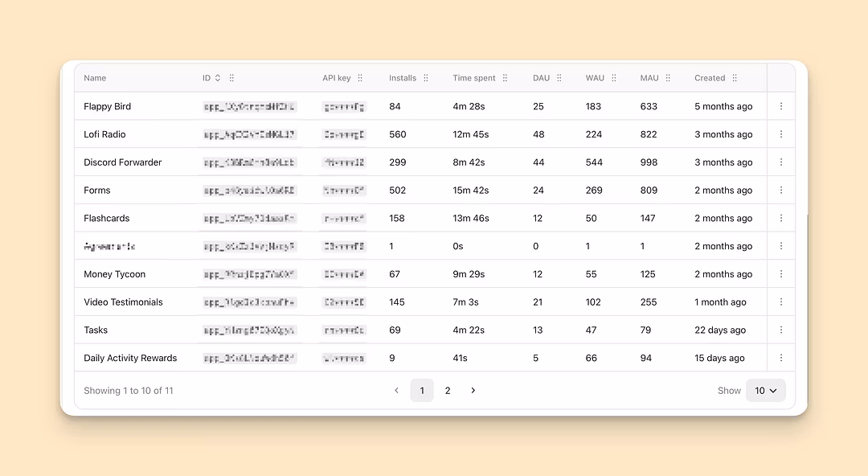
Task: Click the Name column header
Action: click(x=95, y=78)
